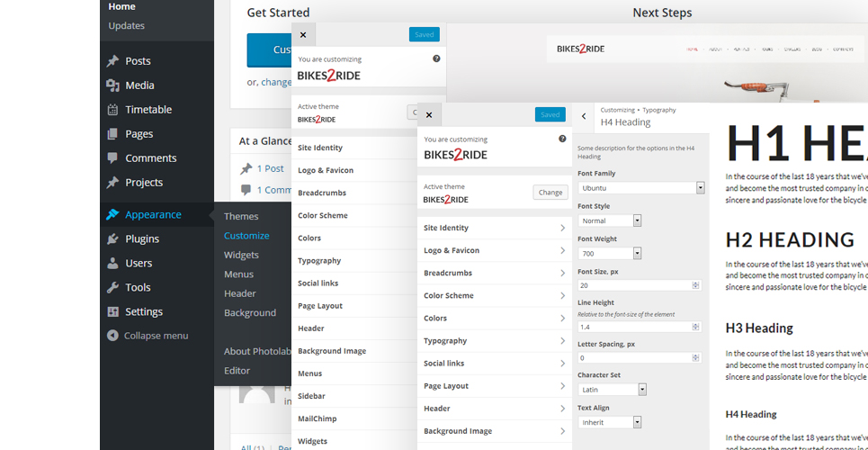Expand Typography in front panel

point(495,341)
